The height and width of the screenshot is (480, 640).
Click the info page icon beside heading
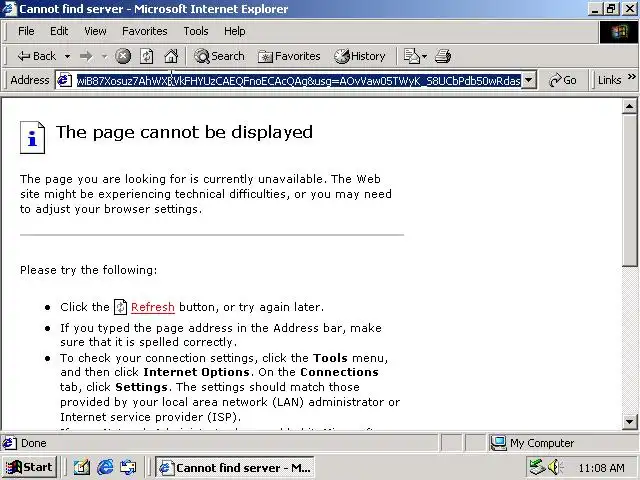coord(32,138)
